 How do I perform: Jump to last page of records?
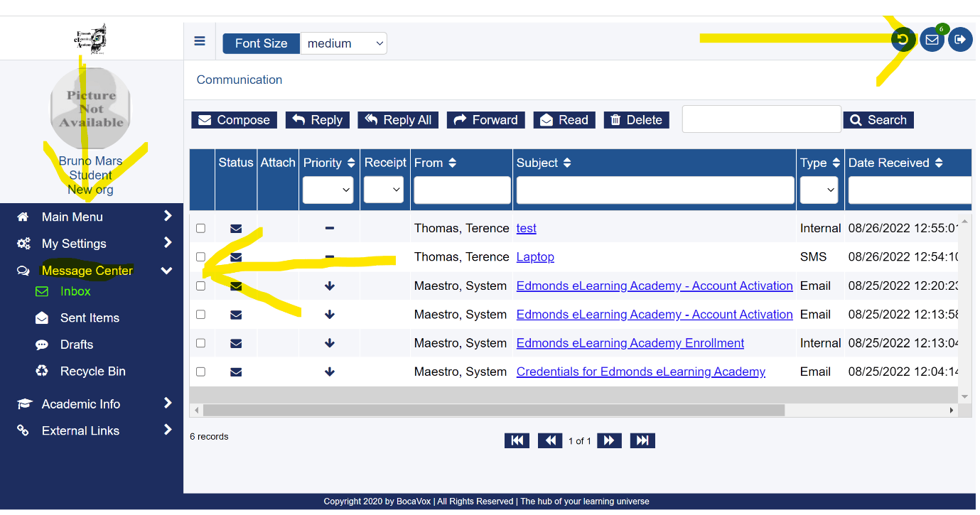[x=642, y=440]
